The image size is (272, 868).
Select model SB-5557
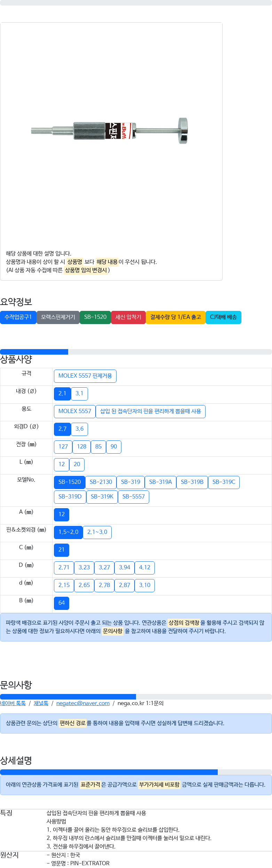pos(134,497)
